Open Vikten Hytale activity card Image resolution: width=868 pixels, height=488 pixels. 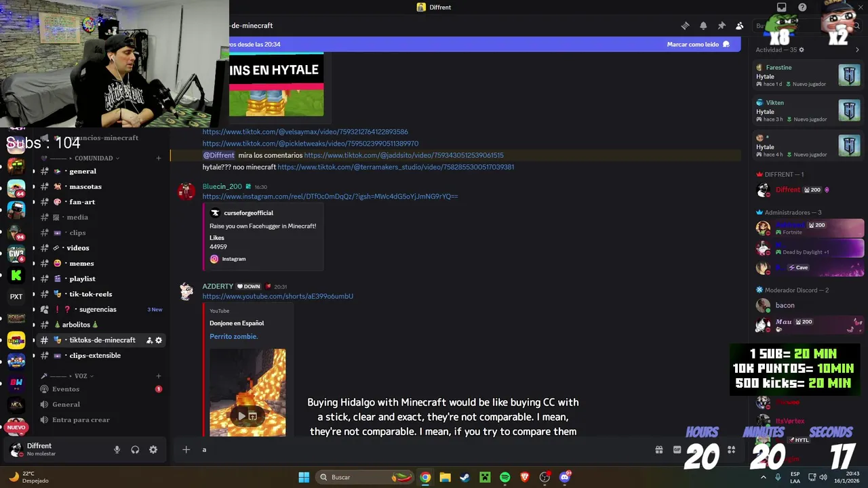coord(808,110)
